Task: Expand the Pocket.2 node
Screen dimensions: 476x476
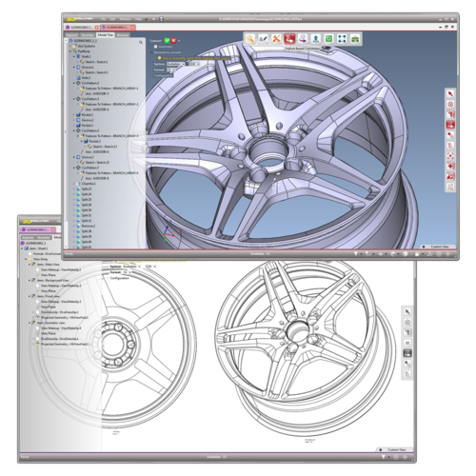Action: (74, 115)
